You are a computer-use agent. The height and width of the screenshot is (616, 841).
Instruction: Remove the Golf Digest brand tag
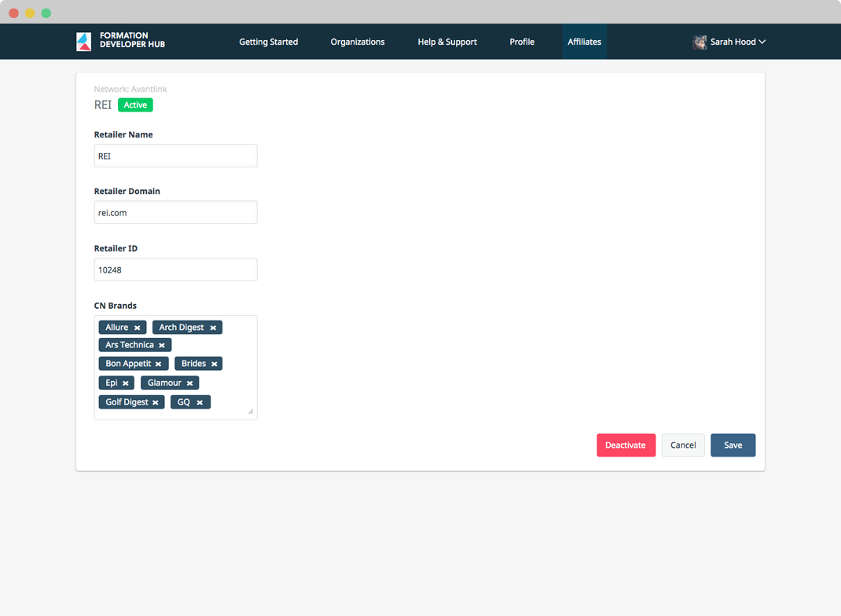[x=156, y=402]
